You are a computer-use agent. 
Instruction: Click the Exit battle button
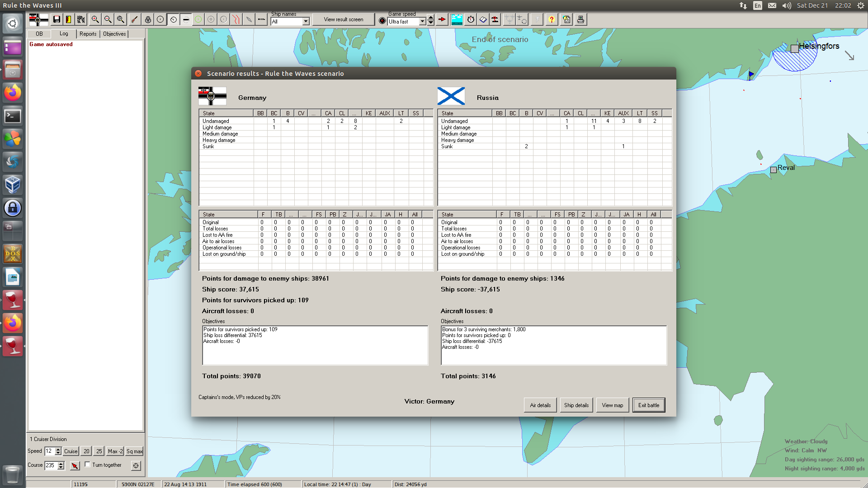pyautogui.click(x=649, y=405)
